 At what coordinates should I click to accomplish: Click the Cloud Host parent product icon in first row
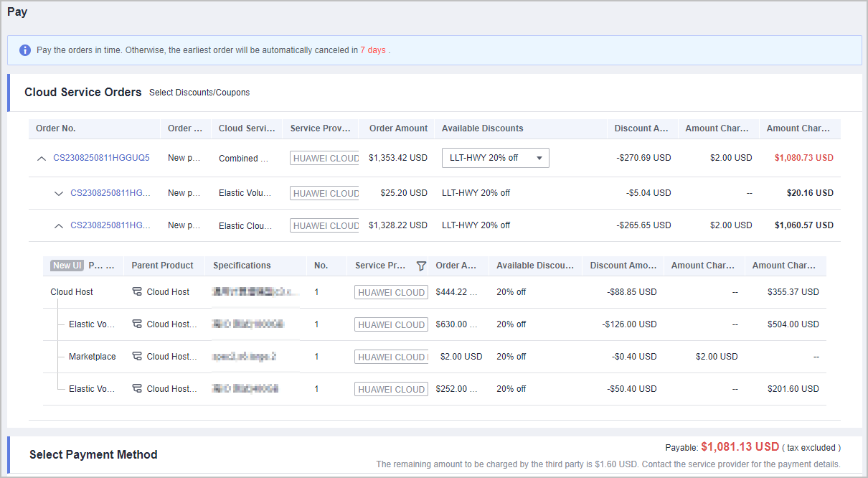pos(137,292)
